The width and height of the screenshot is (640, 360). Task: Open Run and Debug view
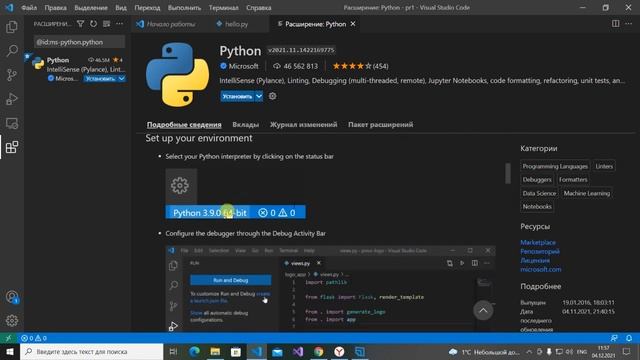12,99
